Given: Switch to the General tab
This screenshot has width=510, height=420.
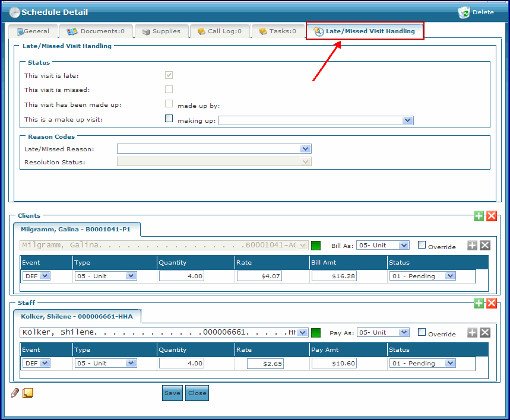Looking at the screenshot, I should coord(33,31).
